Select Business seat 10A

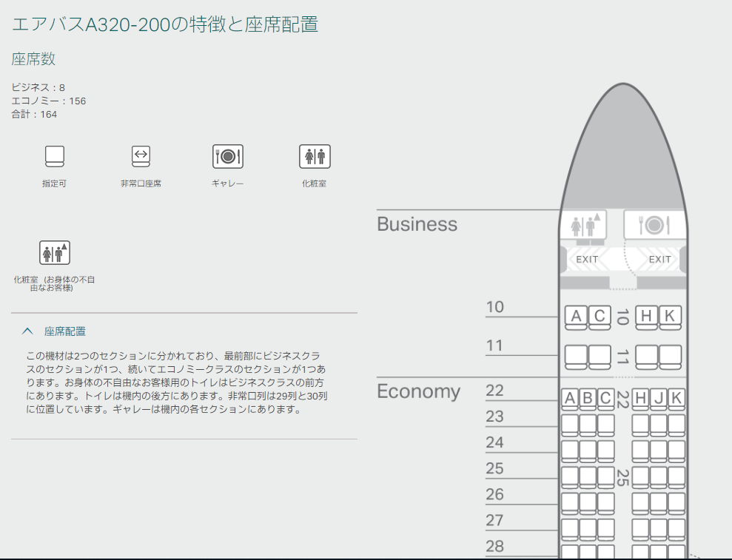tap(576, 318)
